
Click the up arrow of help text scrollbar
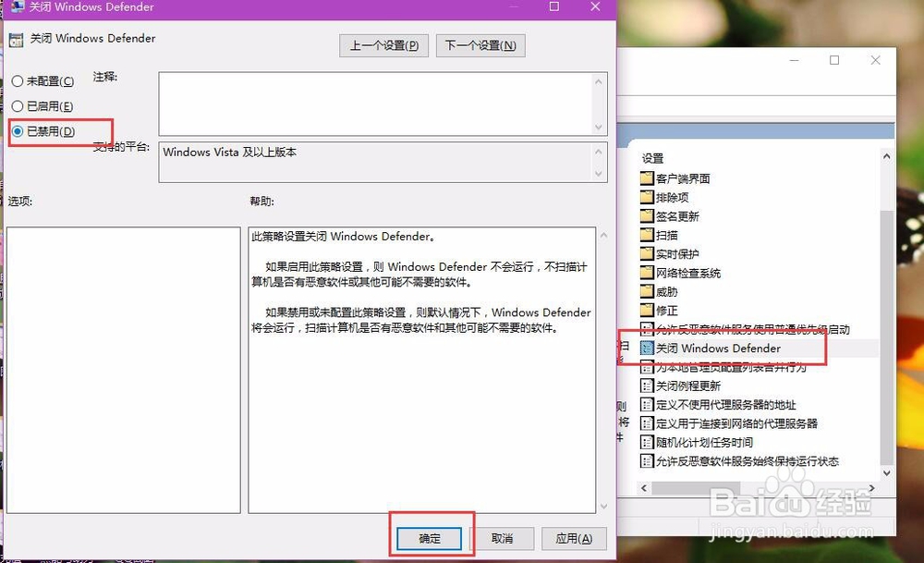(603, 235)
